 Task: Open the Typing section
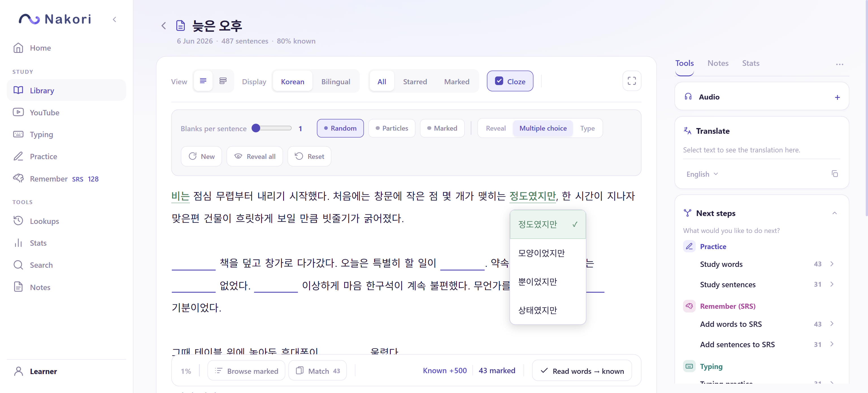point(66,134)
